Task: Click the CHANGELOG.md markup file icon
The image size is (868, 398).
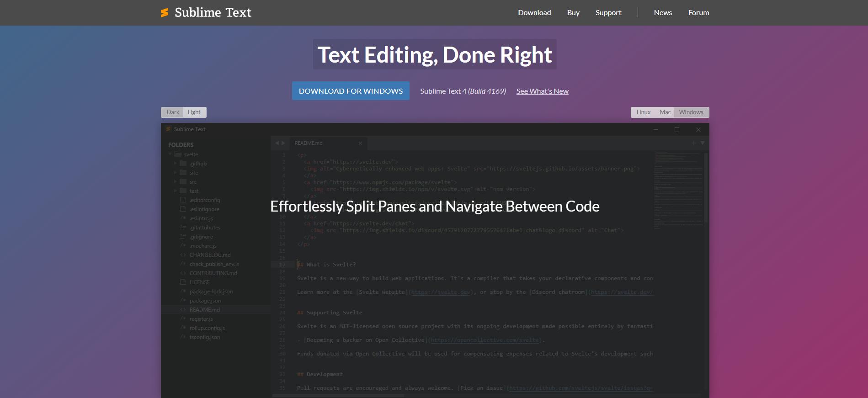Action: (x=183, y=255)
